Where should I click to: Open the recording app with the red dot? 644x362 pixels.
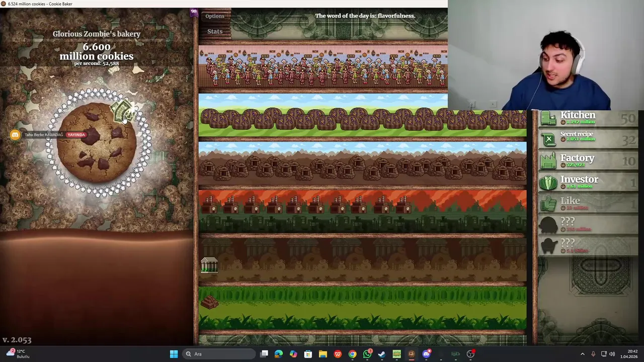point(470,354)
